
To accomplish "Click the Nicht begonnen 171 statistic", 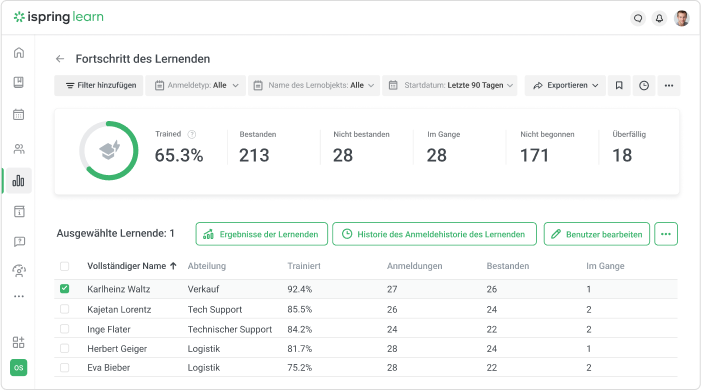I will 547,148.
